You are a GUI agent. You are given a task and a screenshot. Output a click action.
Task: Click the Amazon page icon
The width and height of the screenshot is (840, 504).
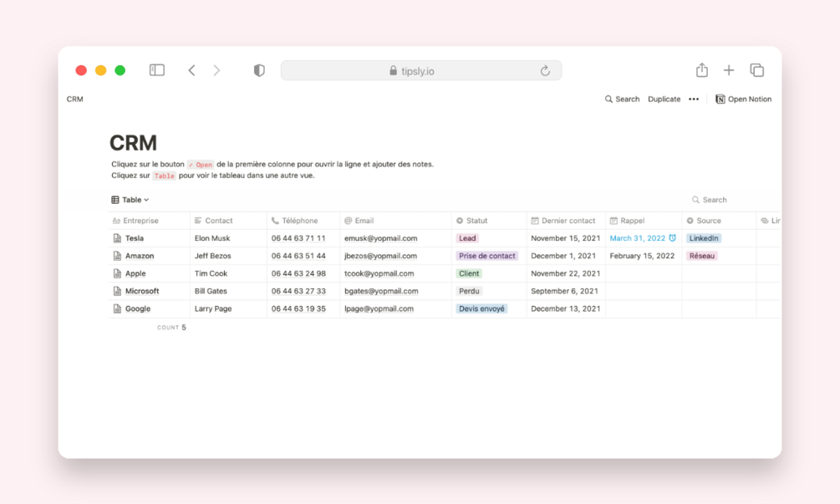117,256
